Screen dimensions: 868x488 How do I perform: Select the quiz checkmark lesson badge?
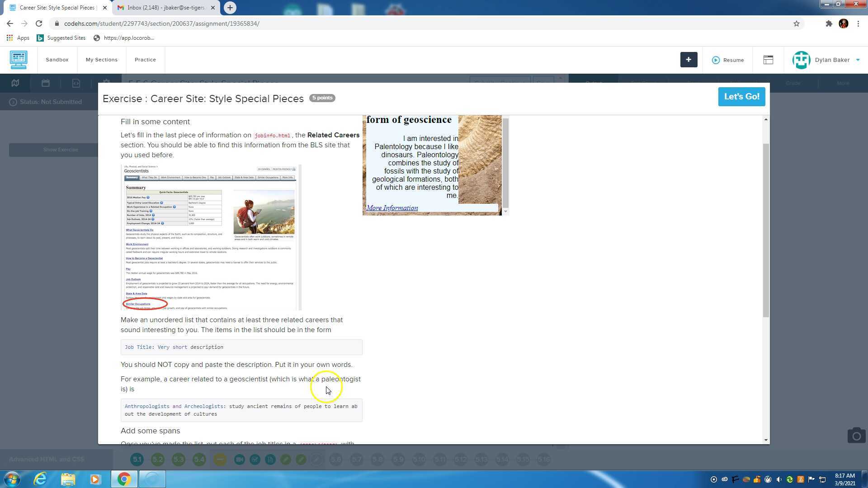coord(256,459)
